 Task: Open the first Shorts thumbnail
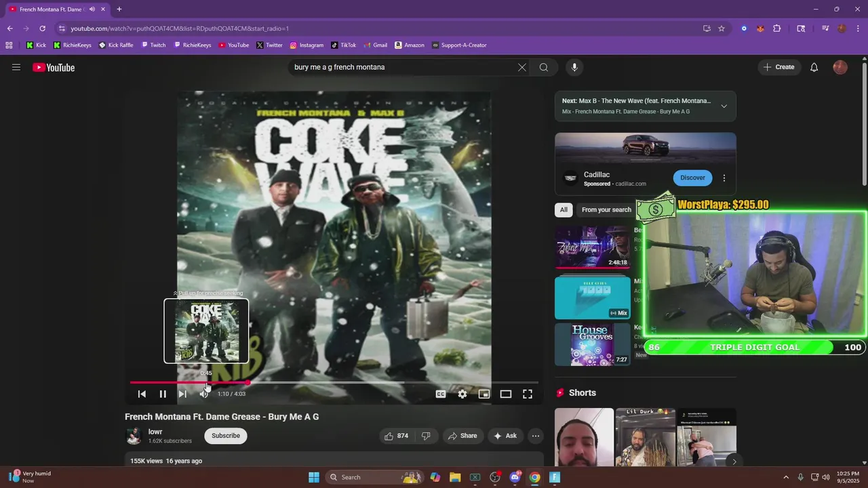coord(584,437)
